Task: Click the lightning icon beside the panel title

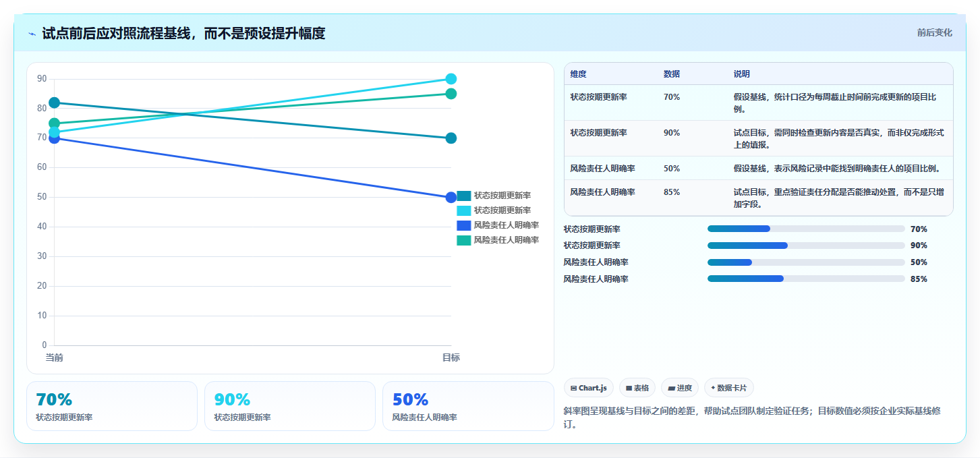Action: click(32, 34)
